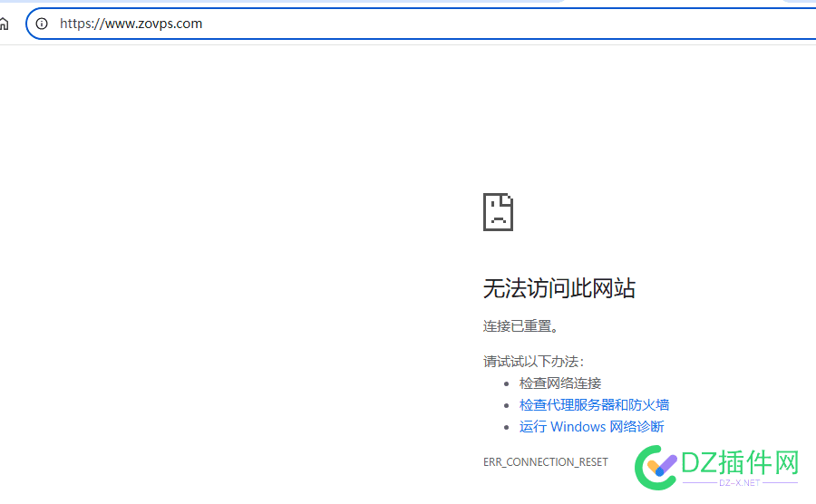Select the ERR_CONNECTION_RESET error code
Screen dimensions: 816x504
click(546, 462)
